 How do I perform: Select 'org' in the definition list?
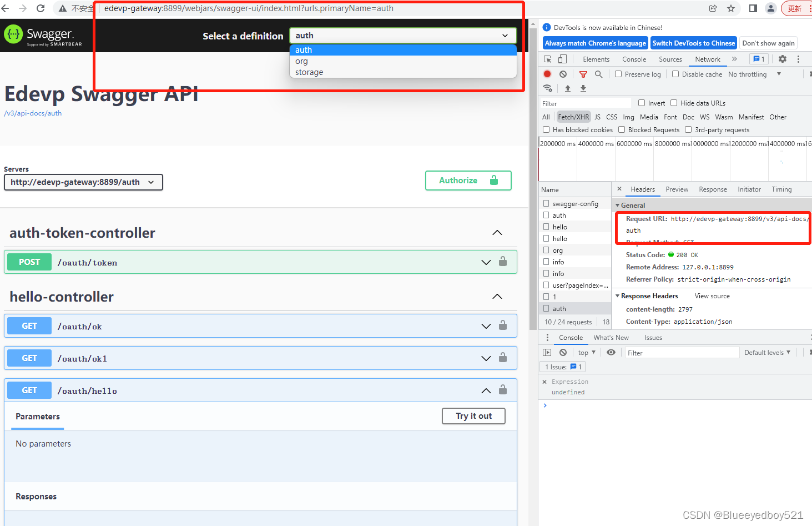(403, 61)
